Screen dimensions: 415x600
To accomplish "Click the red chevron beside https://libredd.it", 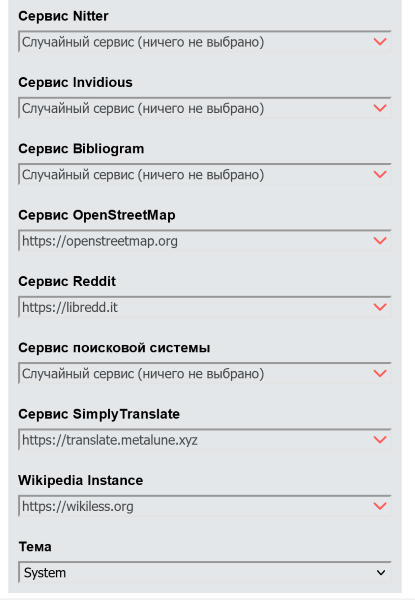I will (x=380, y=307).
